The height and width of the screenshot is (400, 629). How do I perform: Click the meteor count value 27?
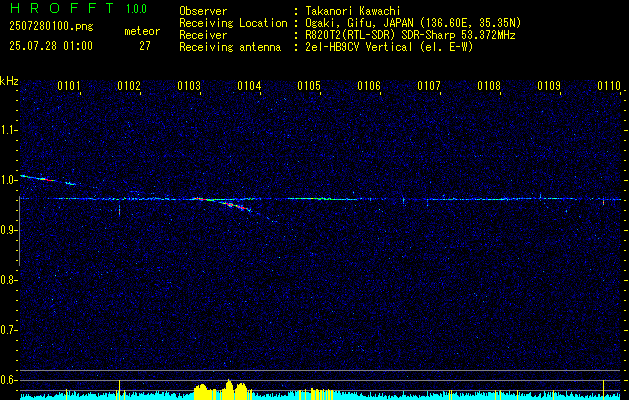pyautogui.click(x=145, y=46)
